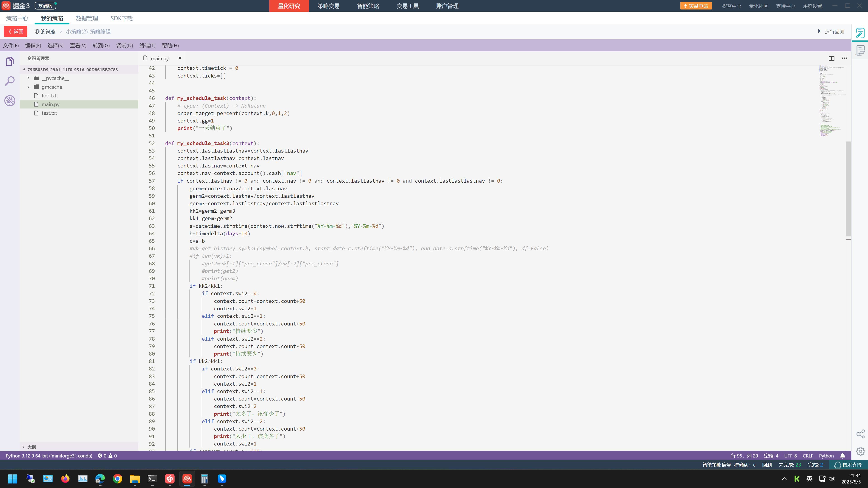Image resolution: width=868 pixels, height=488 pixels.
Task: Open the strategy editor icon top right
Action: pyautogui.click(x=860, y=33)
